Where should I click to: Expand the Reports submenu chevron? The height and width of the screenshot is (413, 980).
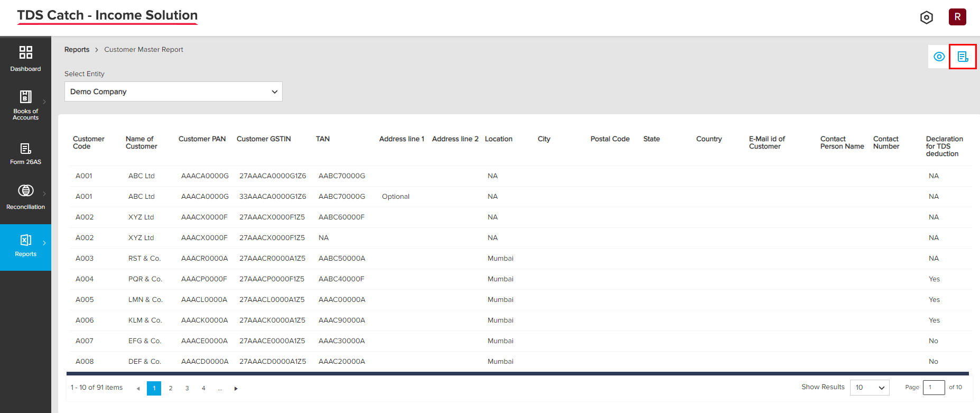(44, 243)
